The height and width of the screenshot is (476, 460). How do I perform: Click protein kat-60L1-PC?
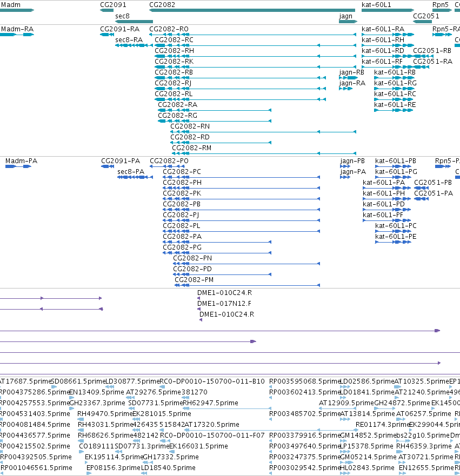(x=396, y=226)
